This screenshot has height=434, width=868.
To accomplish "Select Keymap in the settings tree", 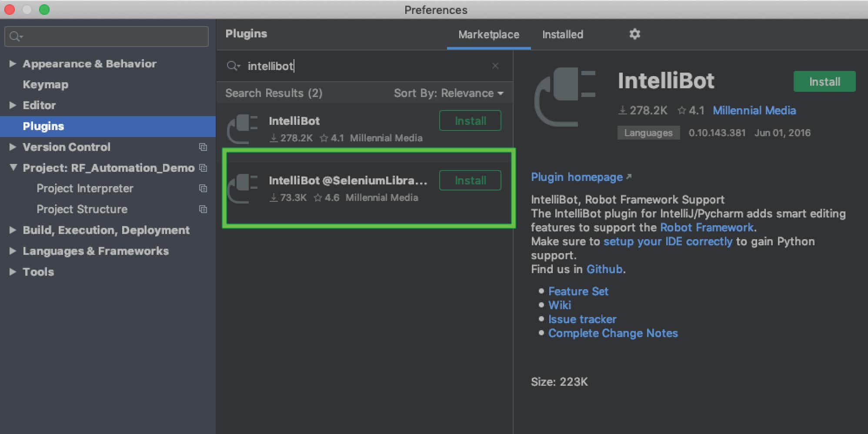I will click(x=46, y=84).
